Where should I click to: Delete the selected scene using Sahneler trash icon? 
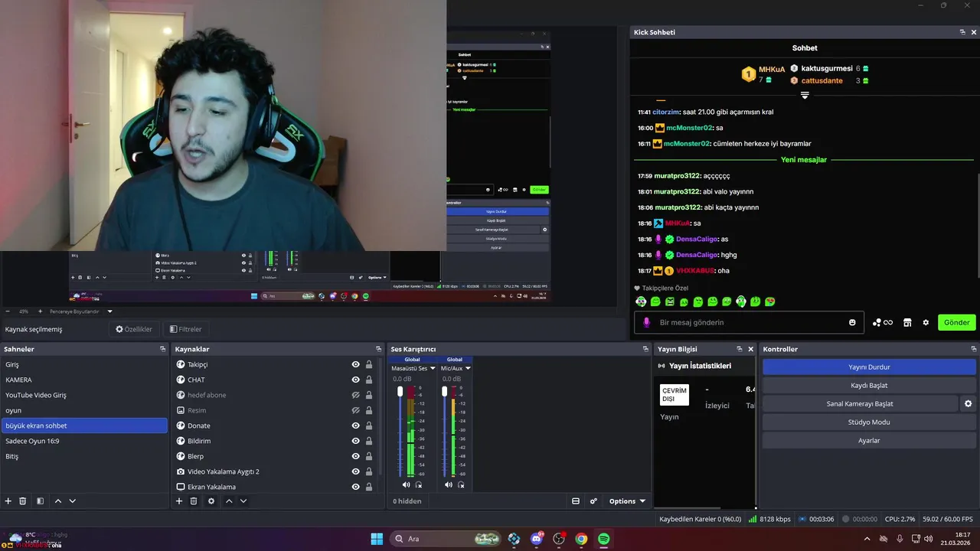pos(23,501)
